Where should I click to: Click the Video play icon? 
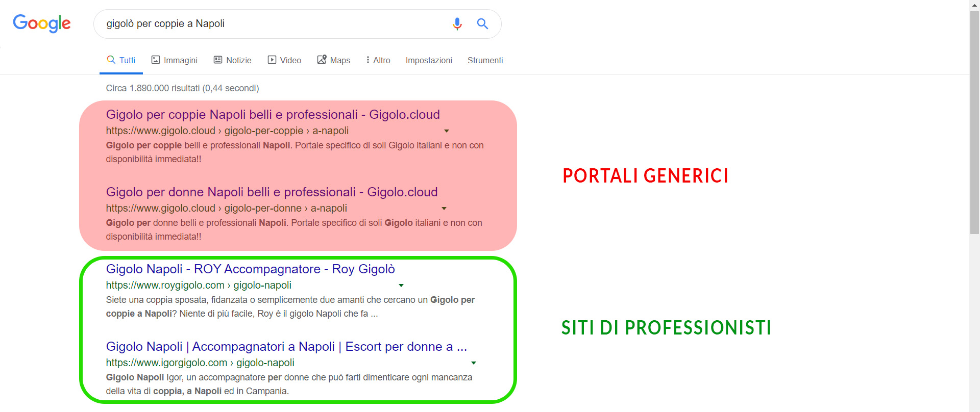tap(272, 60)
